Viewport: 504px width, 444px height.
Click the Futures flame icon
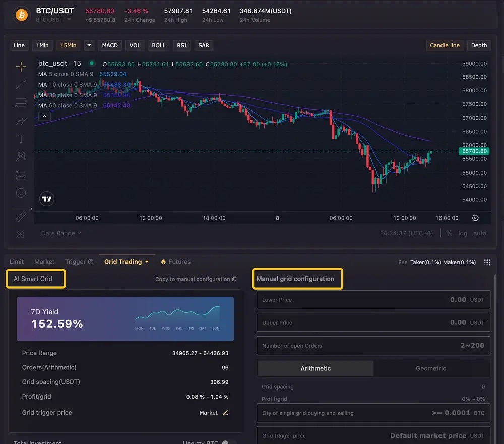pos(163,262)
